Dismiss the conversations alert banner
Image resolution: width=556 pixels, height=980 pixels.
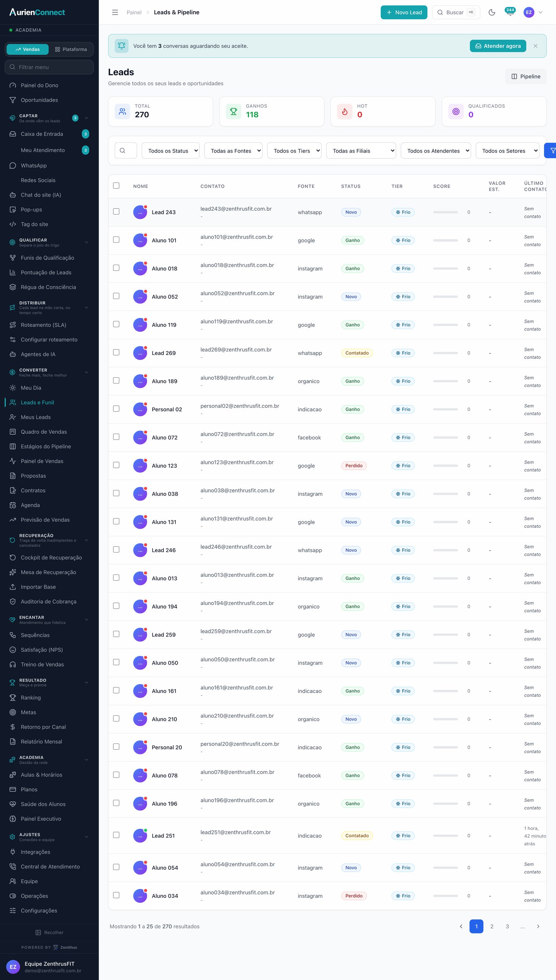tap(536, 46)
